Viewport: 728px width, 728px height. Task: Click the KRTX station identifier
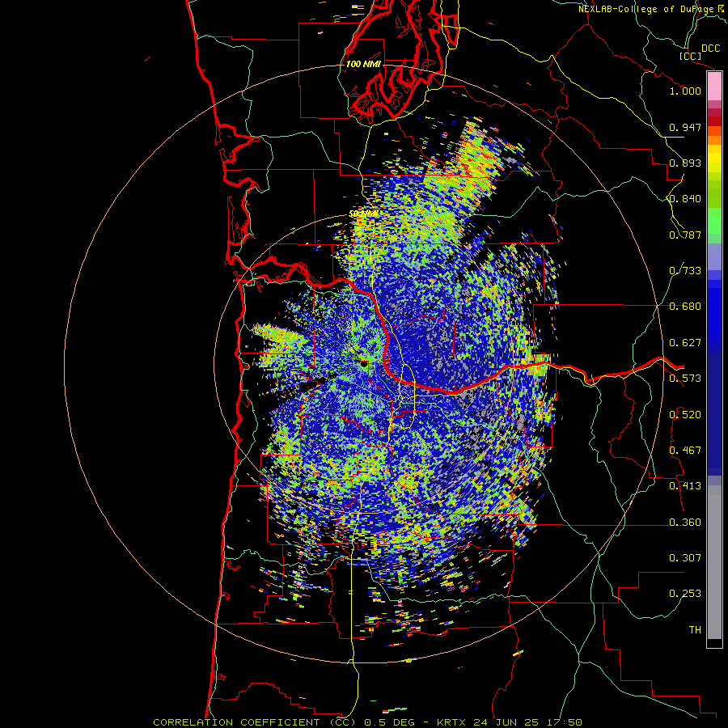(x=452, y=722)
